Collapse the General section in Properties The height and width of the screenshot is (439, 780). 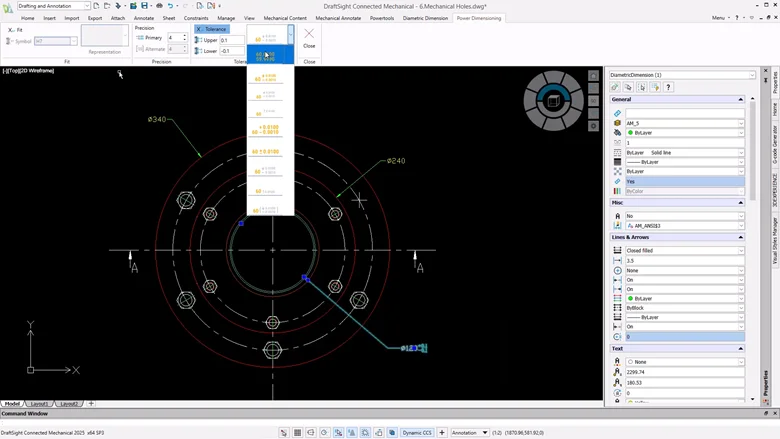click(741, 100)
